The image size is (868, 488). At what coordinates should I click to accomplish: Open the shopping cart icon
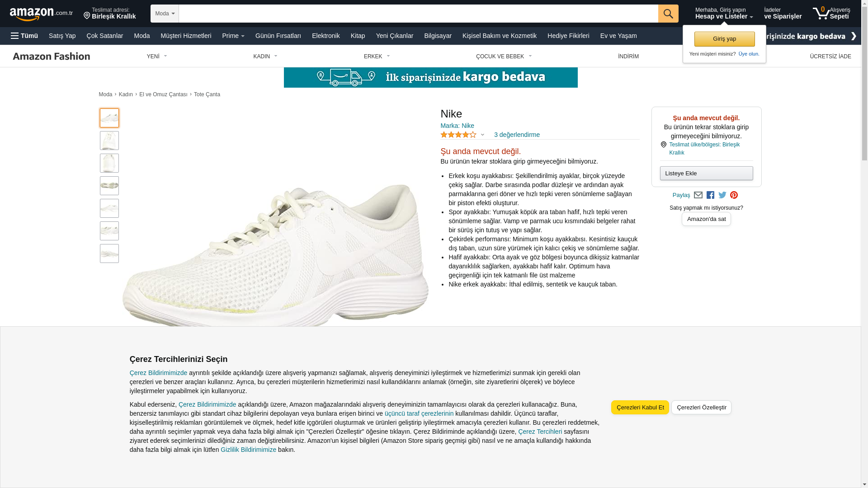(x=821, y=14)
